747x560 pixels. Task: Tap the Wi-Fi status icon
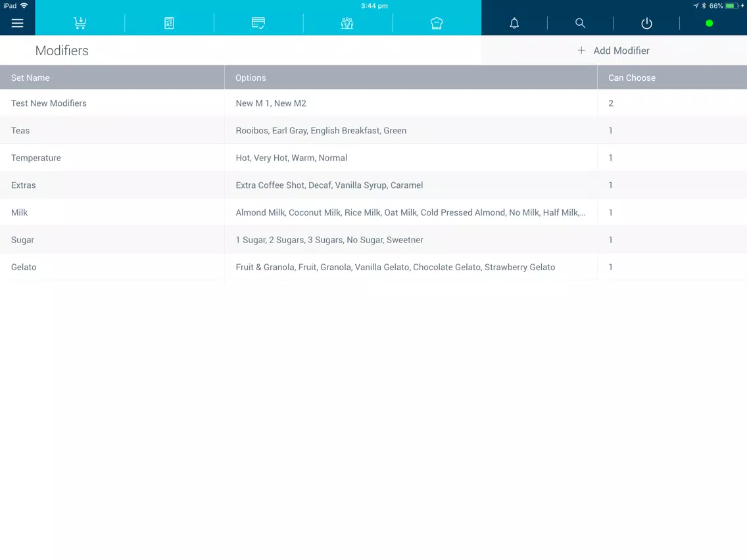pyautogui.click(x=24, y=6)
